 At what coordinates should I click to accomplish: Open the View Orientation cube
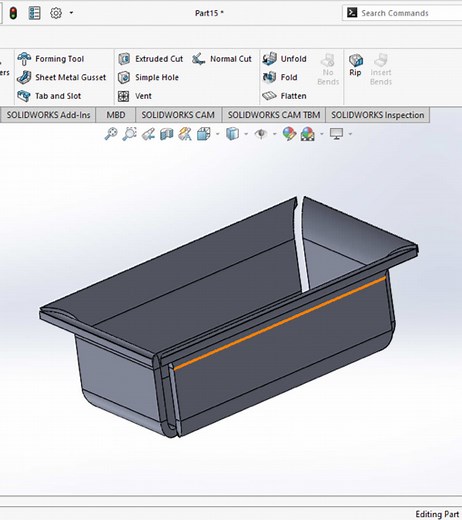tap(204, 134)
